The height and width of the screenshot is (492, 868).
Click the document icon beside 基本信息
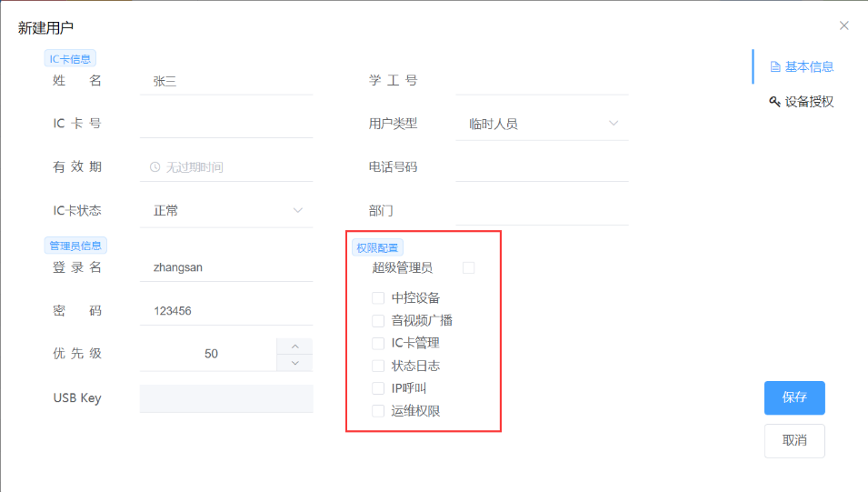[774, 66]
